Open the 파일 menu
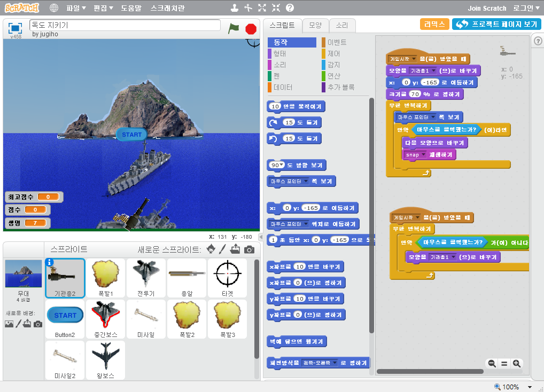The image size is (544, 392). pos(76,8)
